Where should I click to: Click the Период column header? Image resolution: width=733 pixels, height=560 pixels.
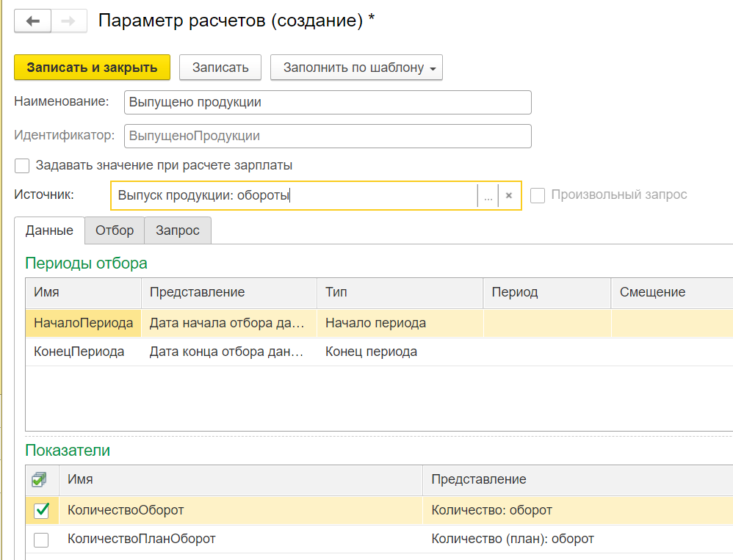547,293
